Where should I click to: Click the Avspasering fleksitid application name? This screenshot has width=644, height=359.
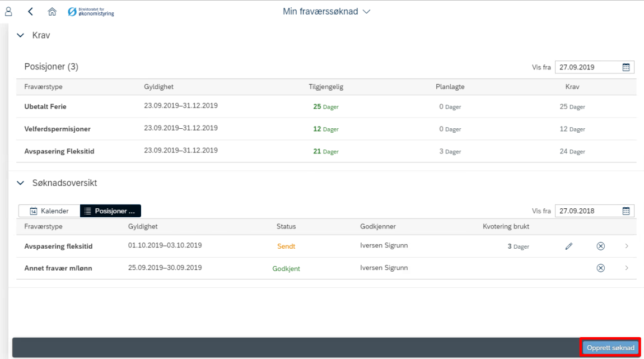(58, 246)
